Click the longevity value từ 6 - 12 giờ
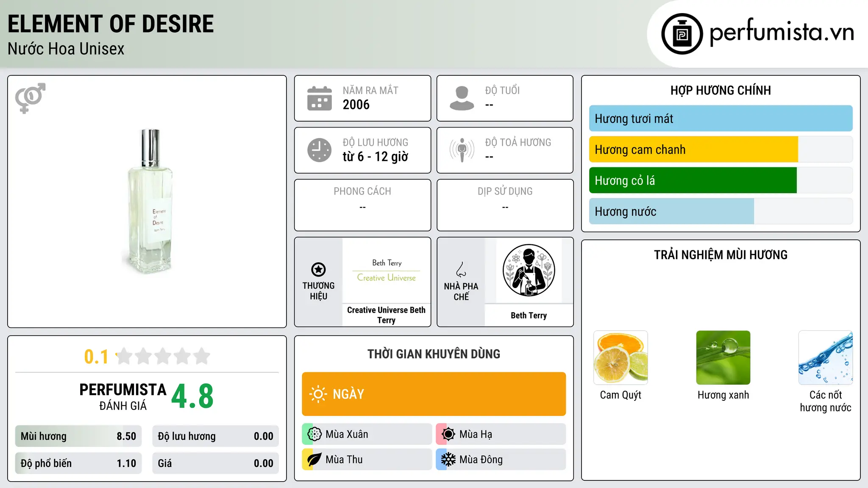This screenshot has width=868, height=488. point(376,157)
